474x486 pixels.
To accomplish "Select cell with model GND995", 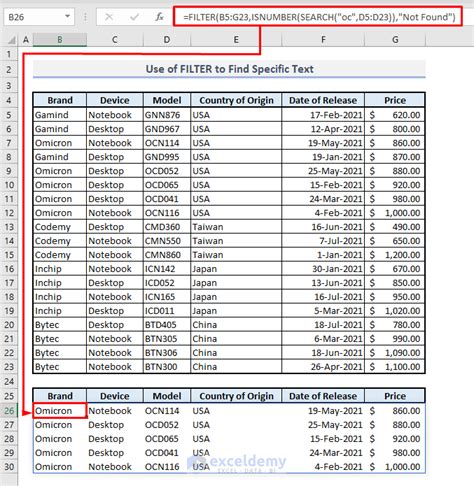I will click(x=167, y=157).
